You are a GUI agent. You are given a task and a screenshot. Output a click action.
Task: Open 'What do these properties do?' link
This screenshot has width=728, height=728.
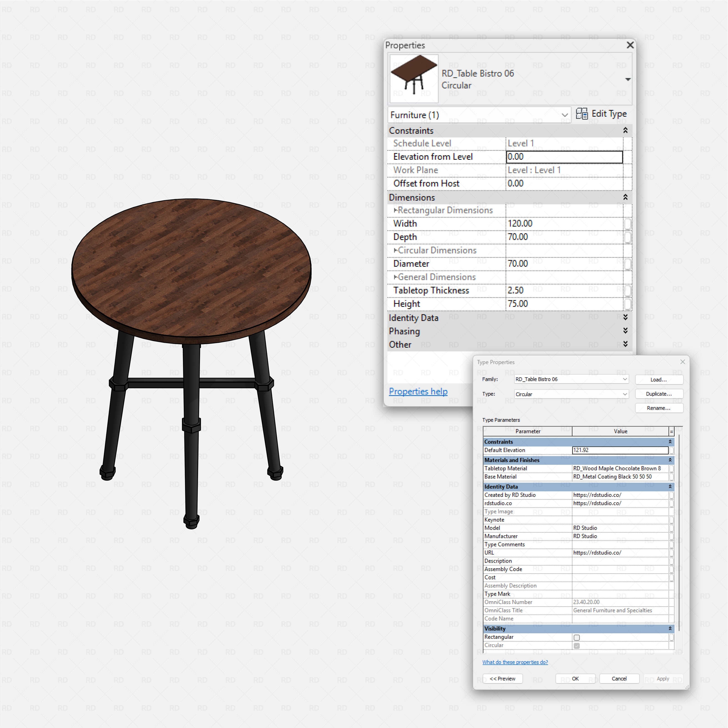(515, 662)
